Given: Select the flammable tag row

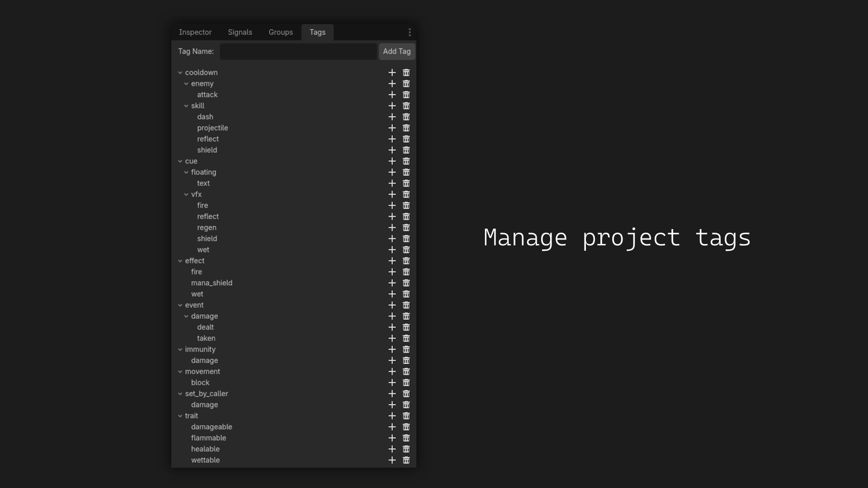Looking at the screenshot, I should (294, 438).
